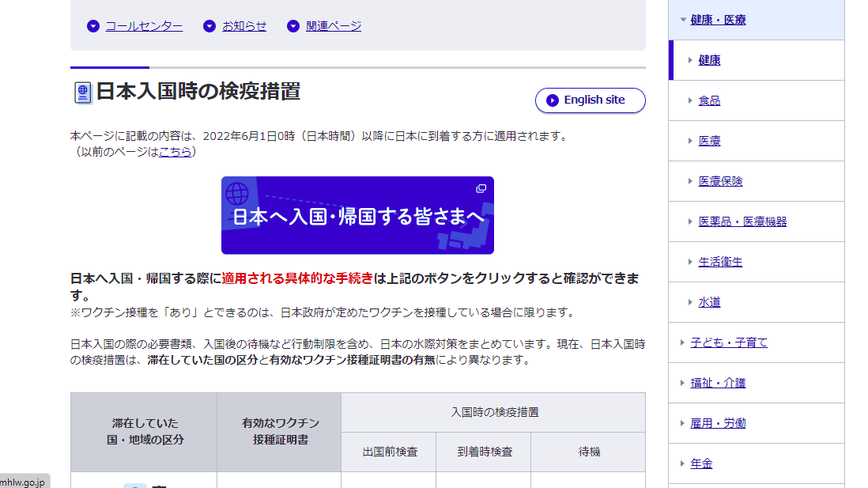Go to 生活衛生 sidebar link
Viewport: 868px width, 488px height.
(x=720, y=262)
